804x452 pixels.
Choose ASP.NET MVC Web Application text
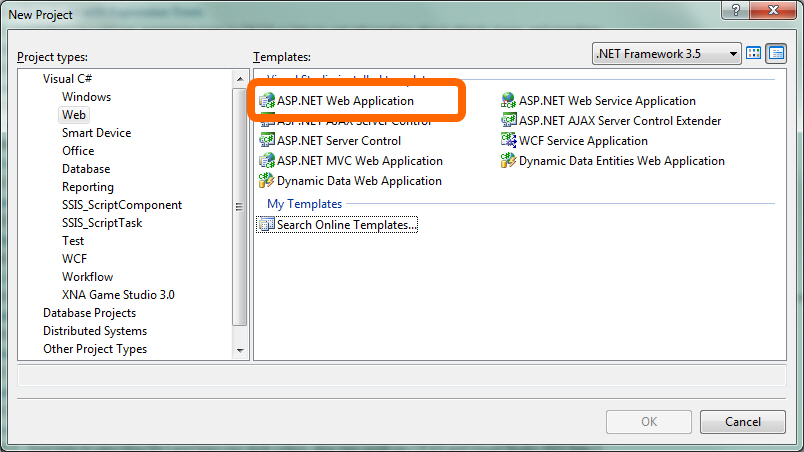click(359, 160)
